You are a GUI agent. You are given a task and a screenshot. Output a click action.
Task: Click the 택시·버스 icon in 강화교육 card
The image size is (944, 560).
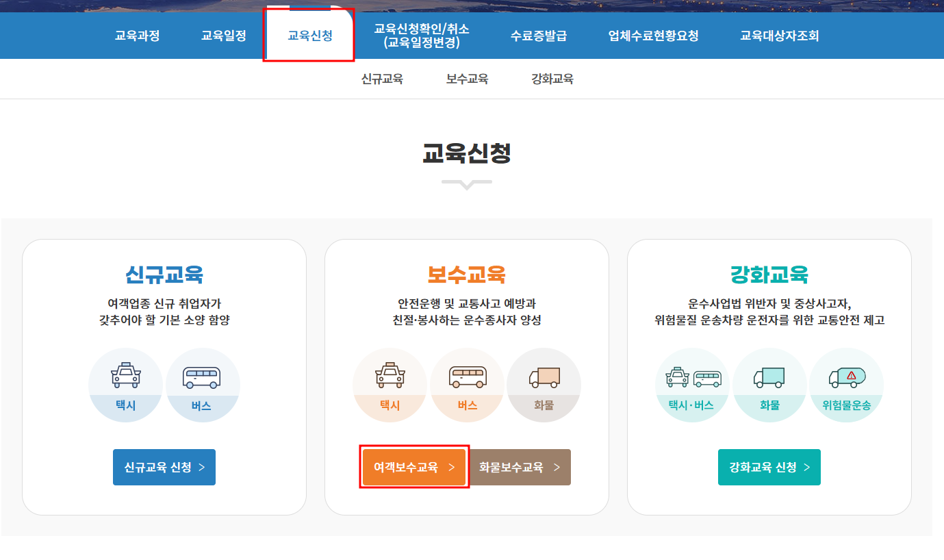click(692, 383)
